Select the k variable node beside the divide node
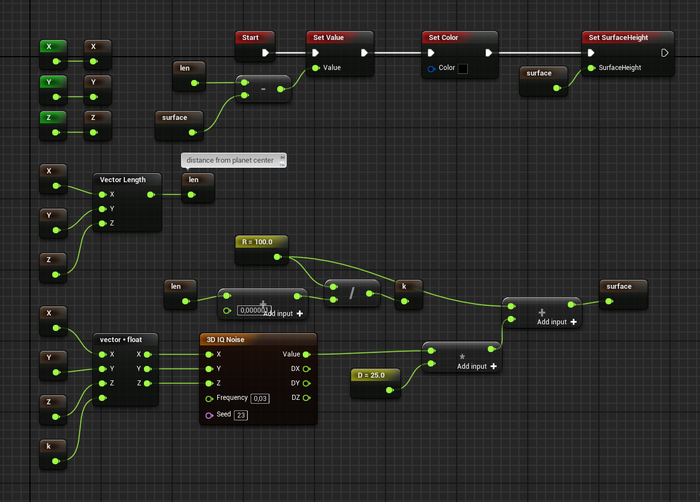 click(408, 294)
